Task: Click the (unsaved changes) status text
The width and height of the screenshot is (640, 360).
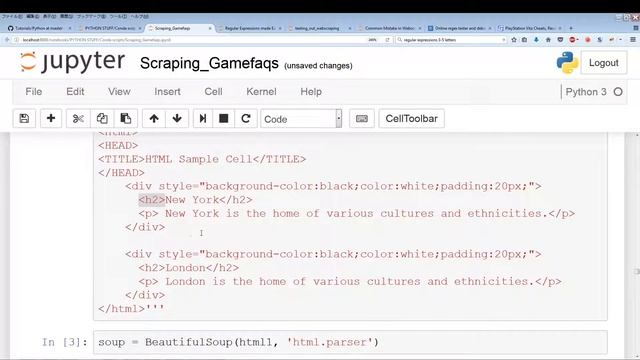Action: (x=318, y=65)
